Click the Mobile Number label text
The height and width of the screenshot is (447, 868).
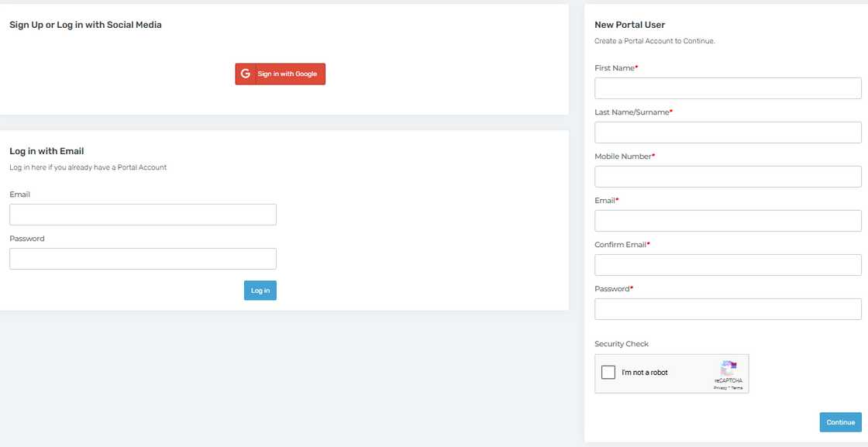pyautogui.click(x=622, y=156)
